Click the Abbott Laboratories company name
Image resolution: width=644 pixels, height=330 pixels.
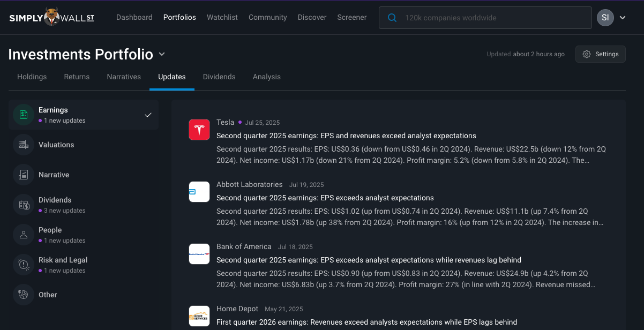(250, 184)
